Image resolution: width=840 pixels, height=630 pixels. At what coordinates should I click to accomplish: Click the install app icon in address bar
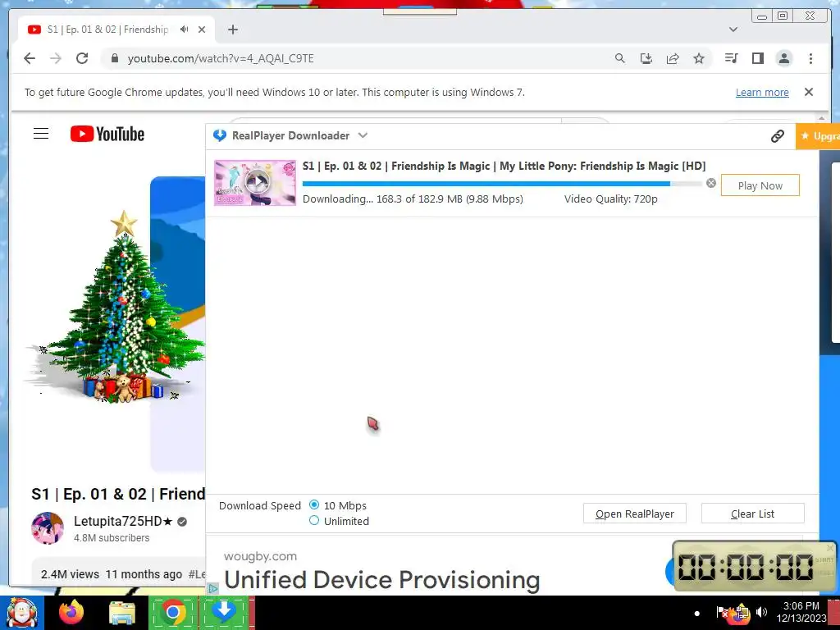point(646,58)
